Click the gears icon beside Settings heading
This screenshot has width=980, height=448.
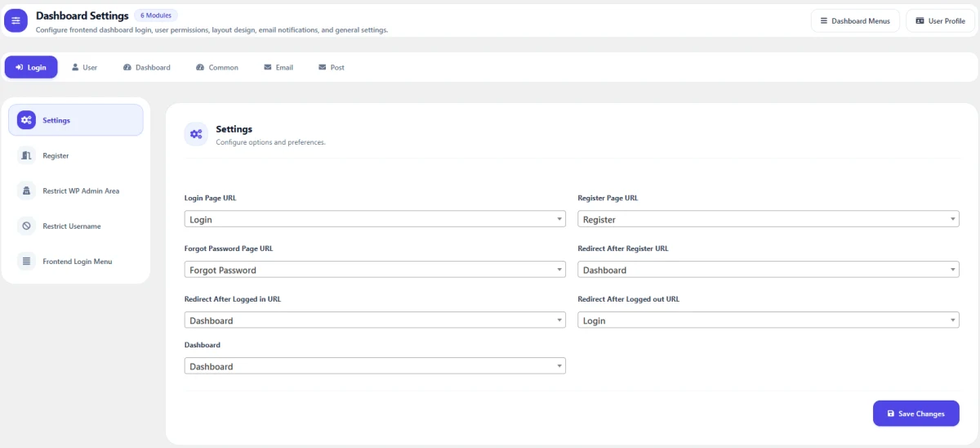196,134
